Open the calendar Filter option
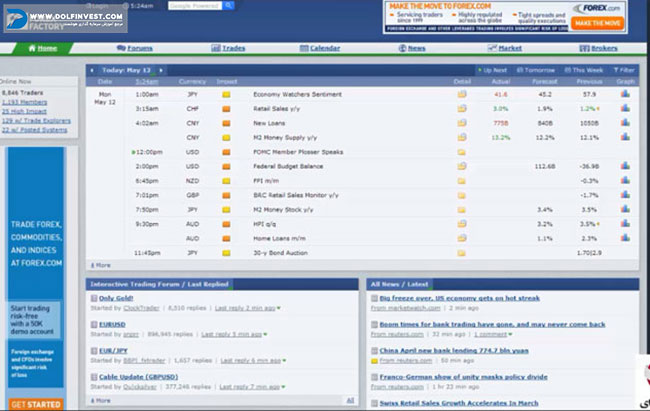The image size is (650, 411). (624, 70)
